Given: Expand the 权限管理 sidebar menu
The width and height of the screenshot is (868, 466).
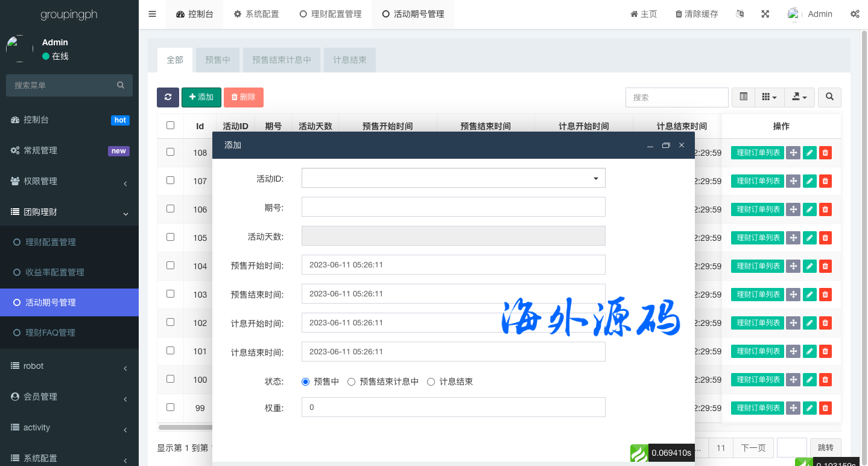Looking at the screenshot, I should click(x=69, y=181).
